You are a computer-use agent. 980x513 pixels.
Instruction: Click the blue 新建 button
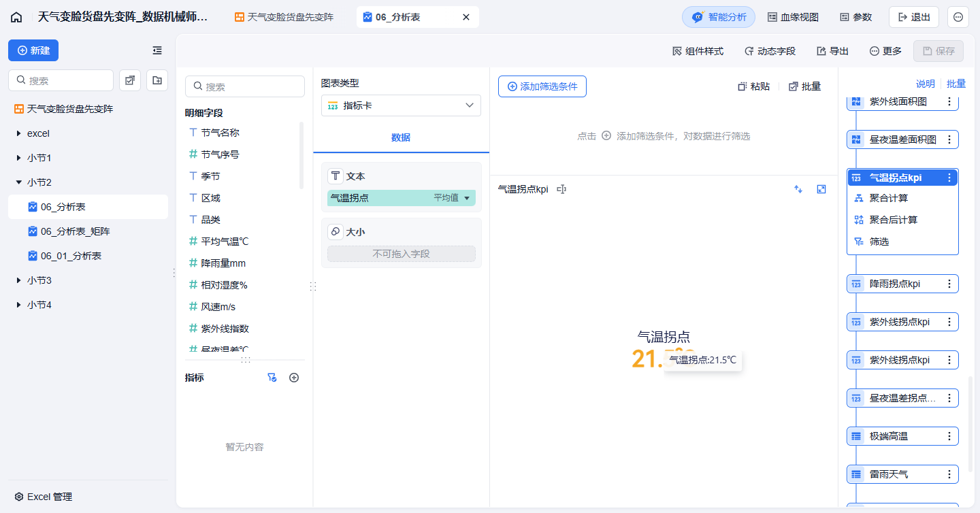33,50
